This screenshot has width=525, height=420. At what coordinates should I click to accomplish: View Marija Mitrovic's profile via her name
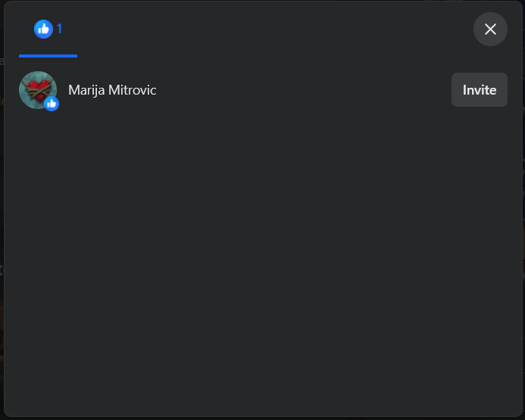point(112,90)
